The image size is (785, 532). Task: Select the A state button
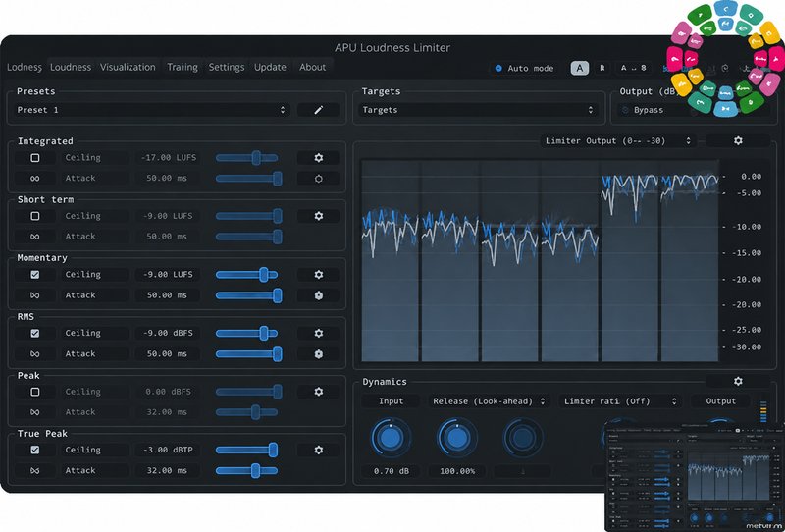click(x=580, y=68)
